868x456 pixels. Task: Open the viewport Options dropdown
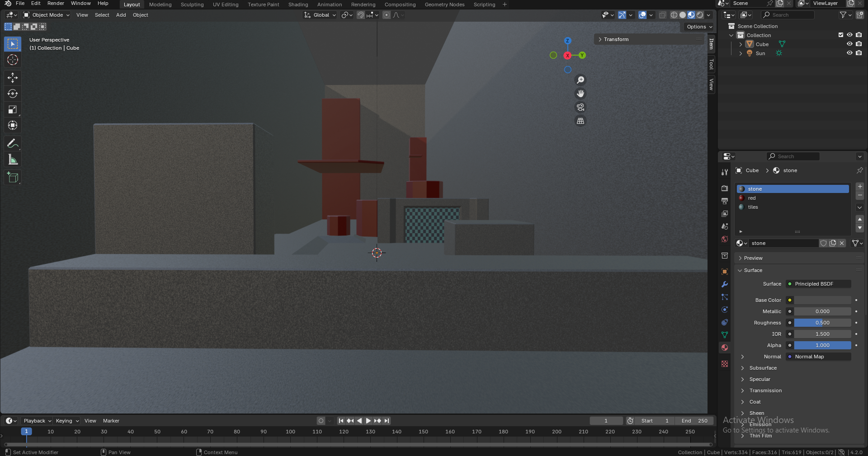pos(699,27)
